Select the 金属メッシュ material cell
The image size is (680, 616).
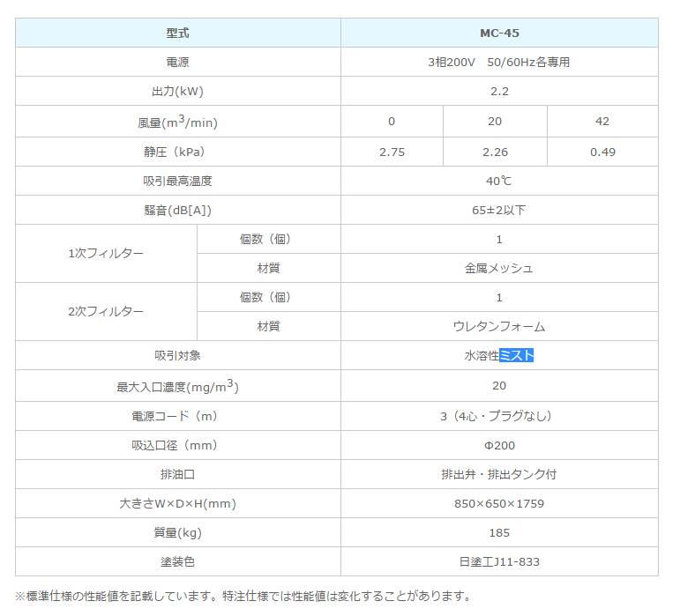[x=499, y=268]
